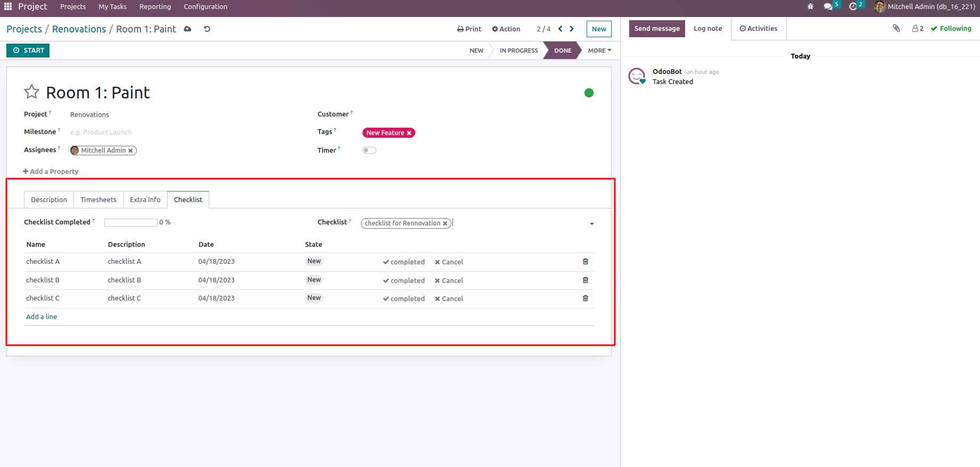Set stage to IN PROGRESS
The image size is (980, 467).
(518, 51)
